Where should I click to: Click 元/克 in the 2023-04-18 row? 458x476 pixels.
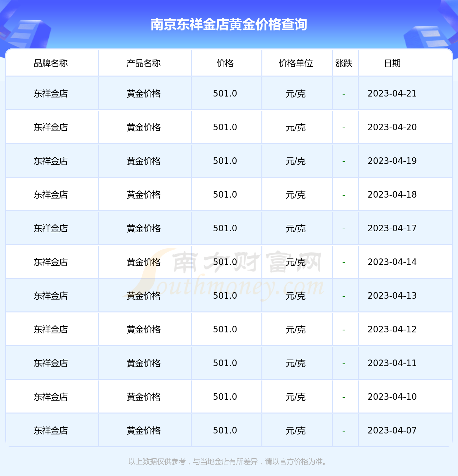pyautogui.click(x=296, y=195)
